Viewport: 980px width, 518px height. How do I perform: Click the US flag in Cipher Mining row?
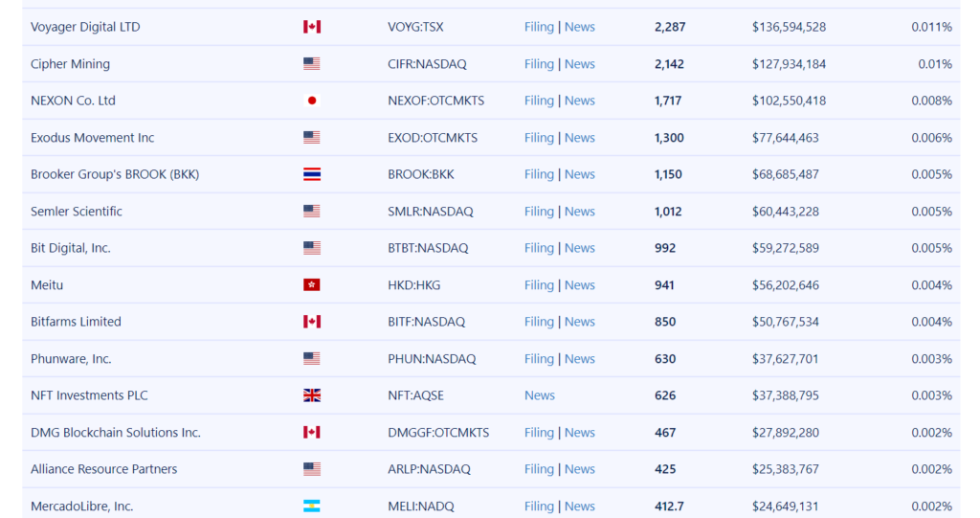pyautogui.click(x=312, y=64)
